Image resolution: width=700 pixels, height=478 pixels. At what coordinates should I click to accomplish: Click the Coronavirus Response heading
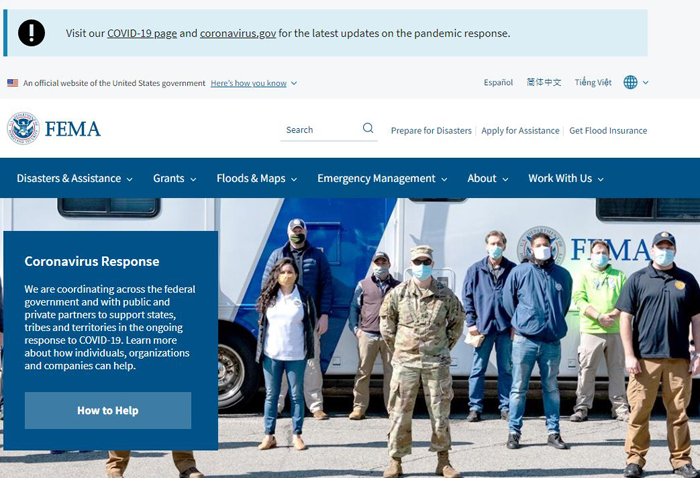click(92, 262)
